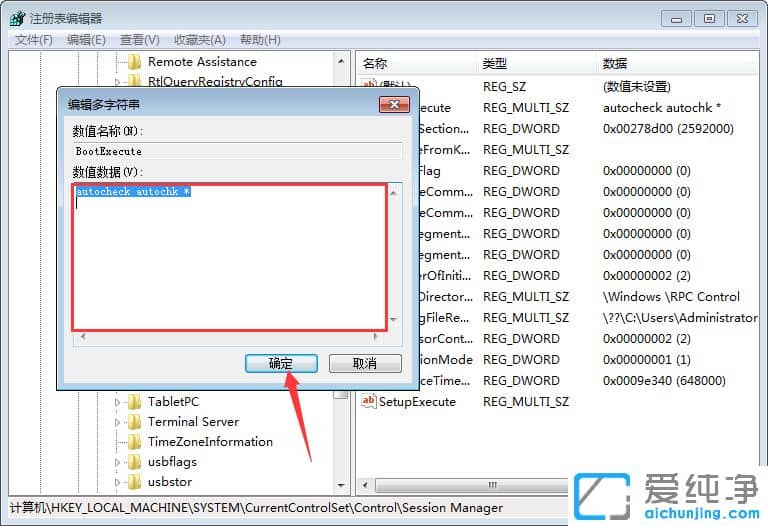Click the value data box scroll-up arrow
The height and width of the screenshot is (526, 768).
tap(393, 193)
